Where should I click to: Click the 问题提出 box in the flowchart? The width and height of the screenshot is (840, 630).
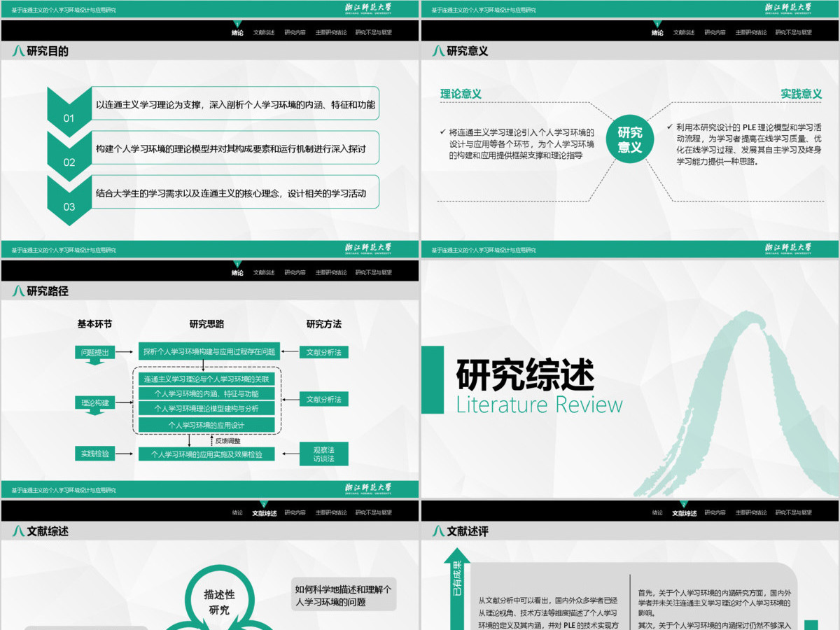[95, 352]
